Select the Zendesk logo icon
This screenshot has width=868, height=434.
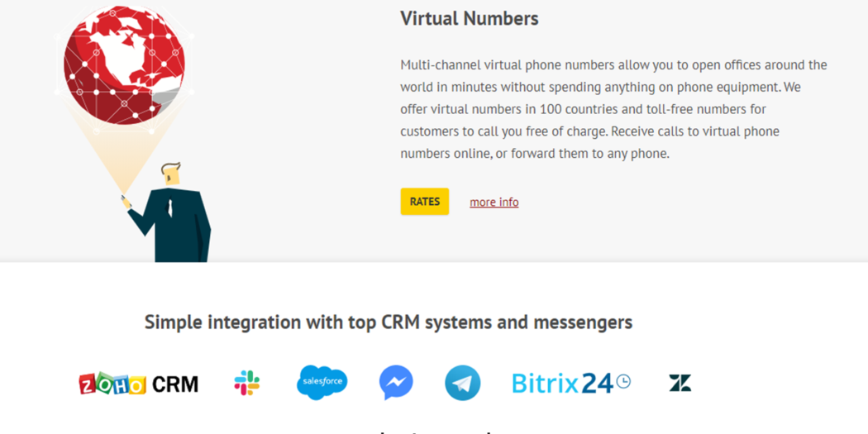(680, 383)
